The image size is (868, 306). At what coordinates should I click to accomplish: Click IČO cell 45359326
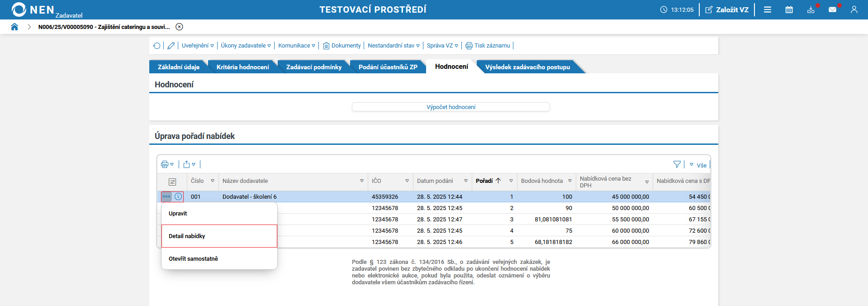coord(385,196)
